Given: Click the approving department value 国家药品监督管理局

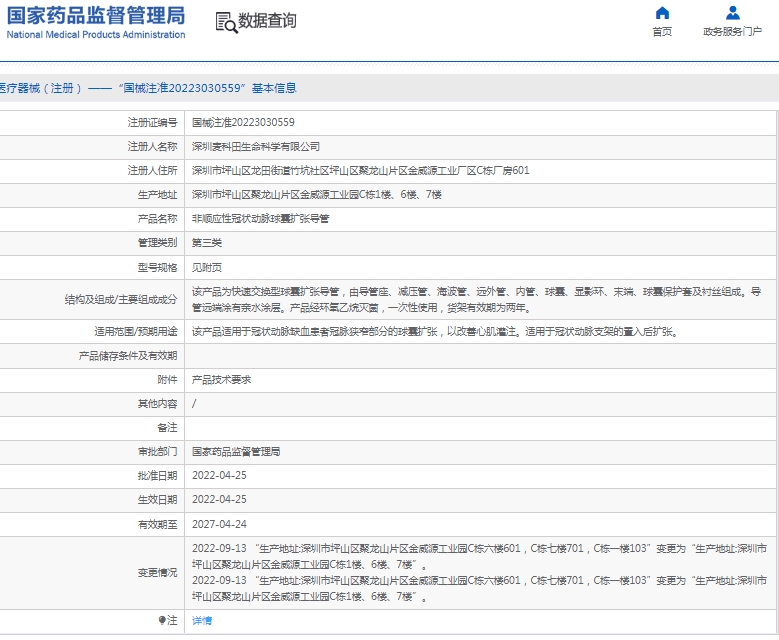Looking at the screenshot, I should click(x=236, y=451).
